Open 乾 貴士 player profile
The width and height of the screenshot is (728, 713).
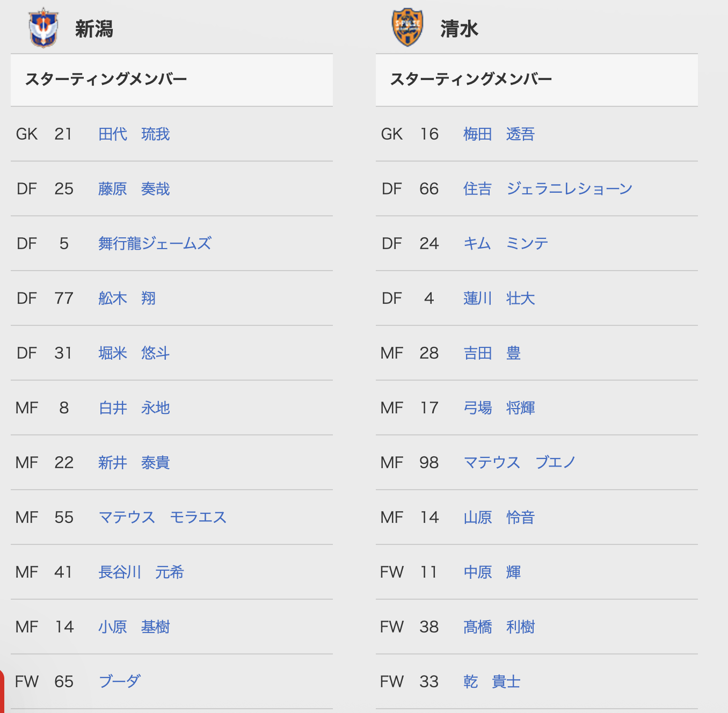point(492,682)
